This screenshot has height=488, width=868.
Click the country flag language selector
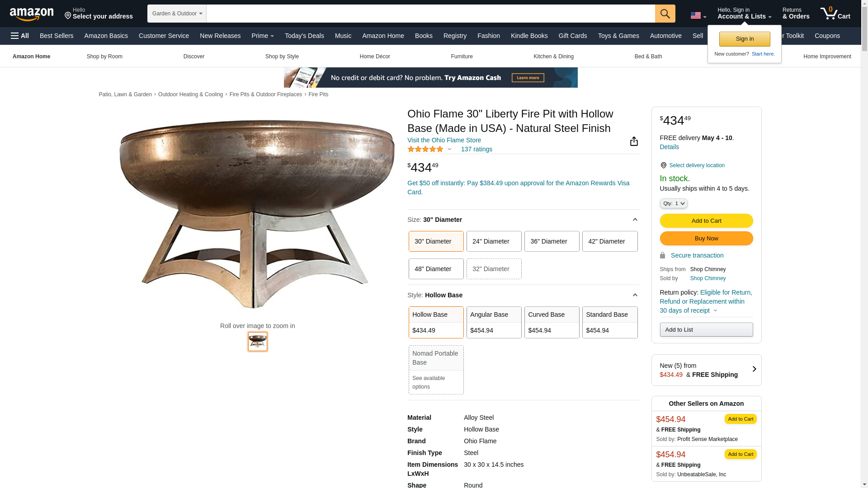[698, 16]
